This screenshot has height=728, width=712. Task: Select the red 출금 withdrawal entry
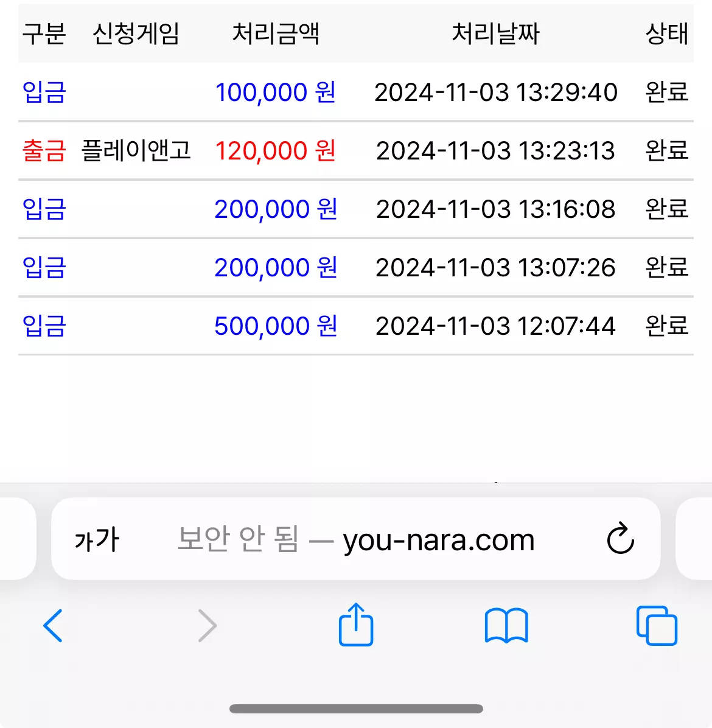pos(44,150)
